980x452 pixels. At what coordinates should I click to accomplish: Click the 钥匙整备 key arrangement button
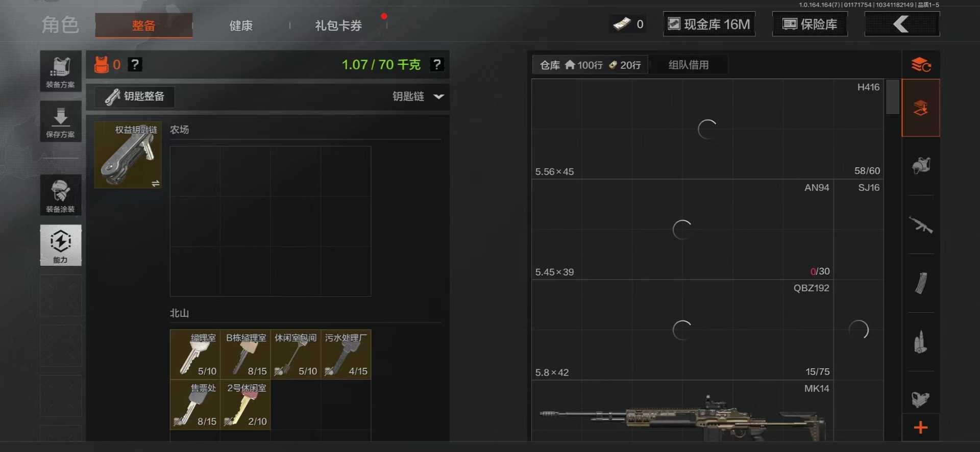[x=135, y=96]
